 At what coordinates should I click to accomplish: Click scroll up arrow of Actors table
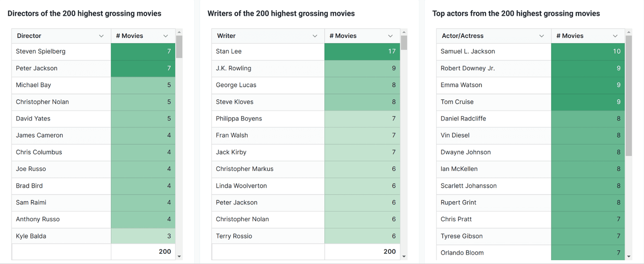click(629, 32)
